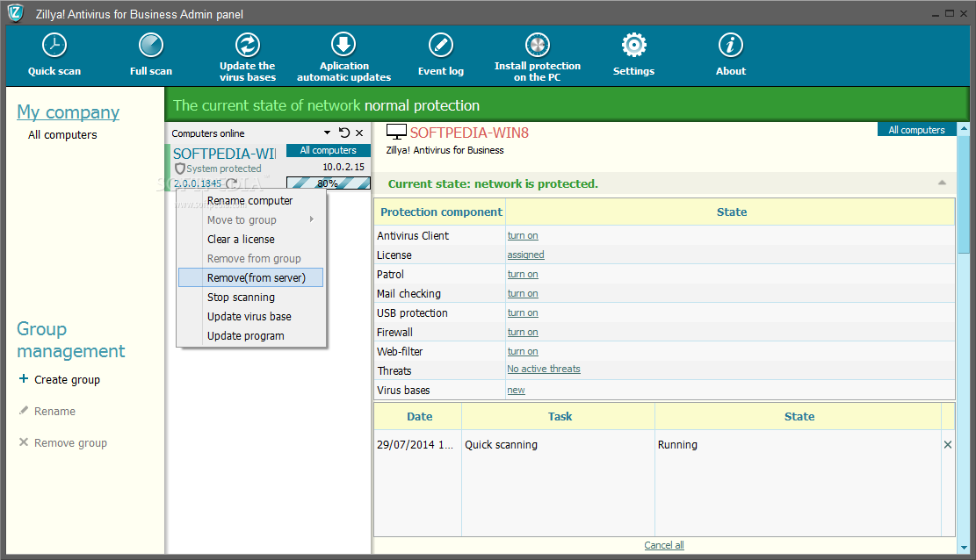The width and height of the screenshot is (976, 560).
Task: Open the Event log
Action: (441, 54)
